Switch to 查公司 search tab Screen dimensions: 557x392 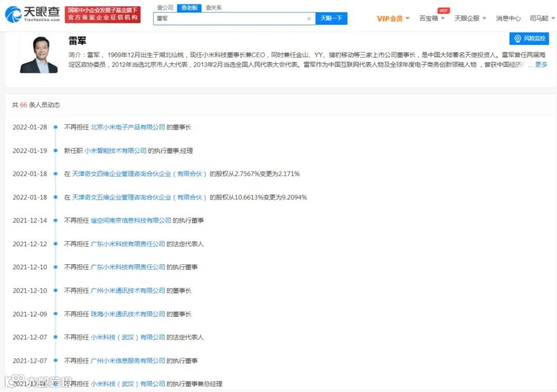[165, 7]
